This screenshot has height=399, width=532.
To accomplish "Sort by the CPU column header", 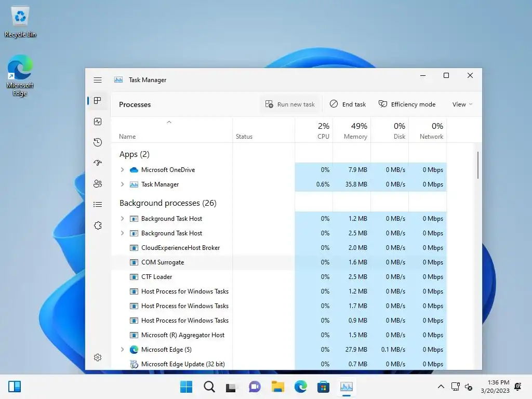I will coord(314,130).
